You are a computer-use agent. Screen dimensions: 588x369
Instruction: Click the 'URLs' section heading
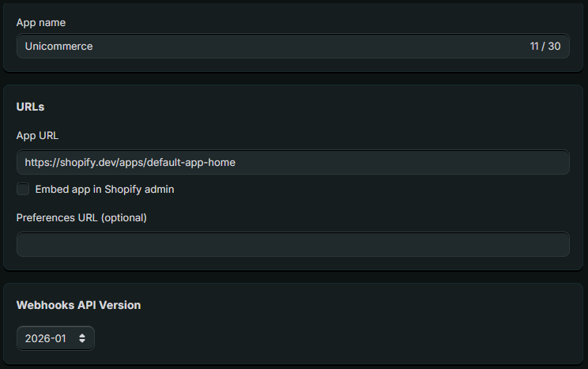click(x=30, y=107)
